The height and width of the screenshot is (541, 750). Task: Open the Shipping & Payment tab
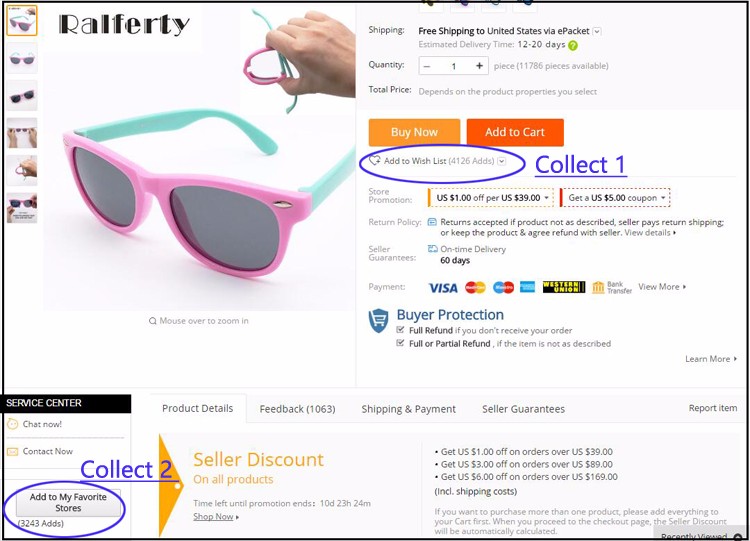(x=408, y=409)
